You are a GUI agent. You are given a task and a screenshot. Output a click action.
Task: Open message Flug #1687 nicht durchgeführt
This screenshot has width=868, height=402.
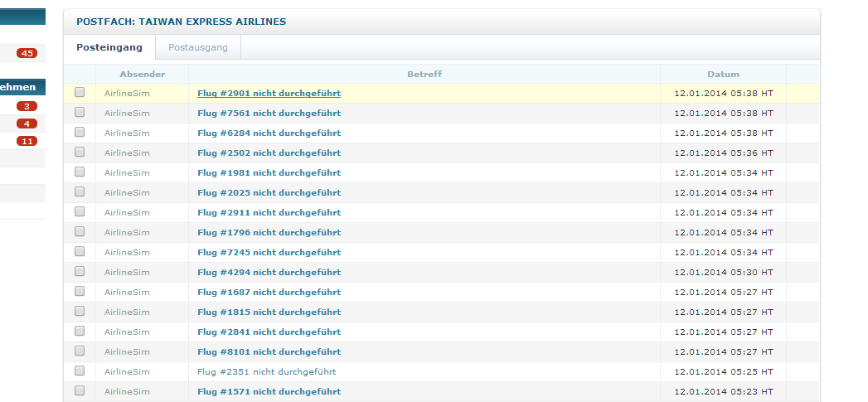[x=269, y=293]
